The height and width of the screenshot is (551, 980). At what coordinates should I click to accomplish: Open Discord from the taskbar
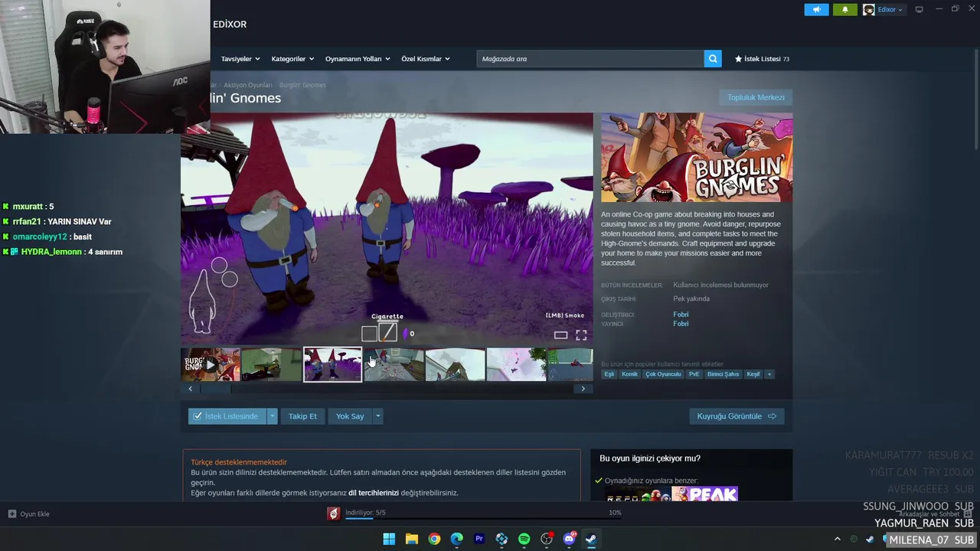coord(569,539)
